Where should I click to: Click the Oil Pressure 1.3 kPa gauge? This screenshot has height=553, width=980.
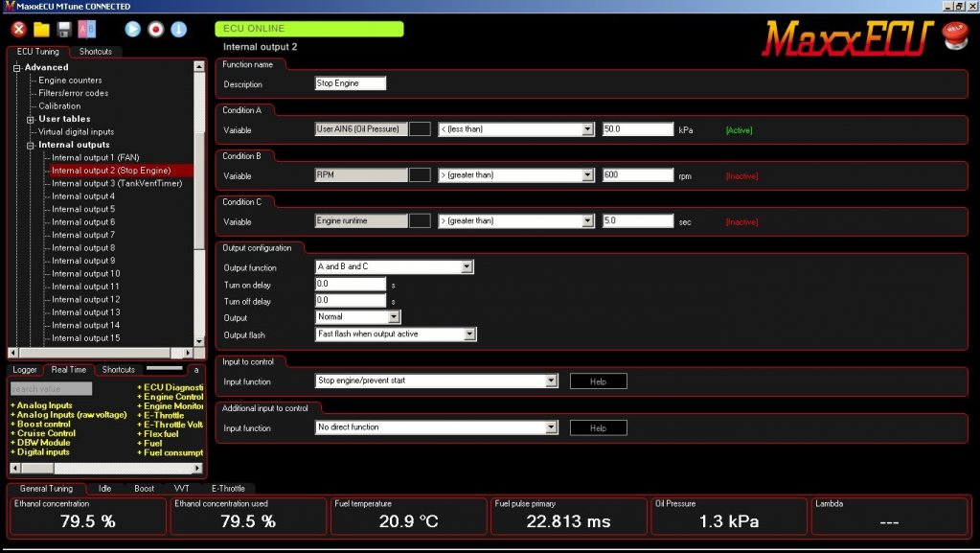tap(729, 516)
